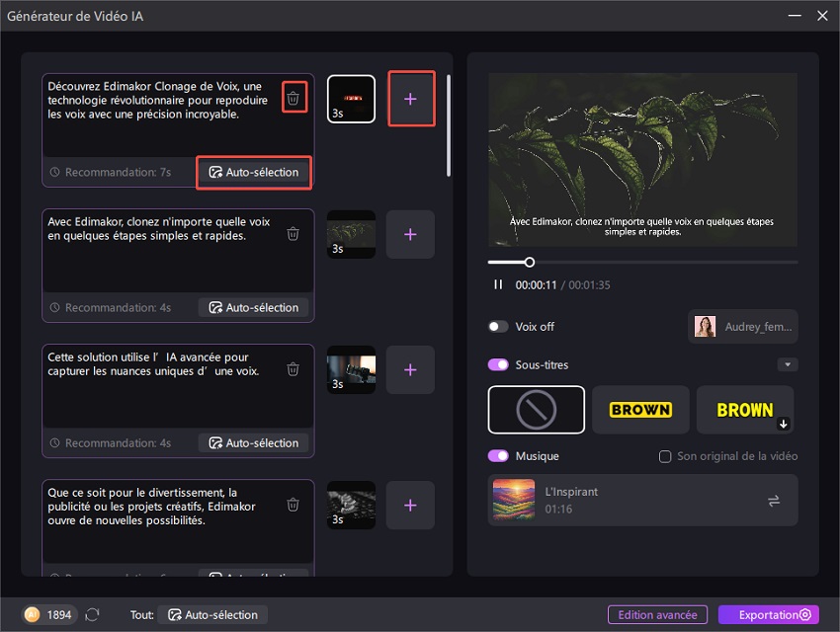Add media to the 'Découvrez Edimakor' scene
Screen dimensions: 840x632
(410, 99)
